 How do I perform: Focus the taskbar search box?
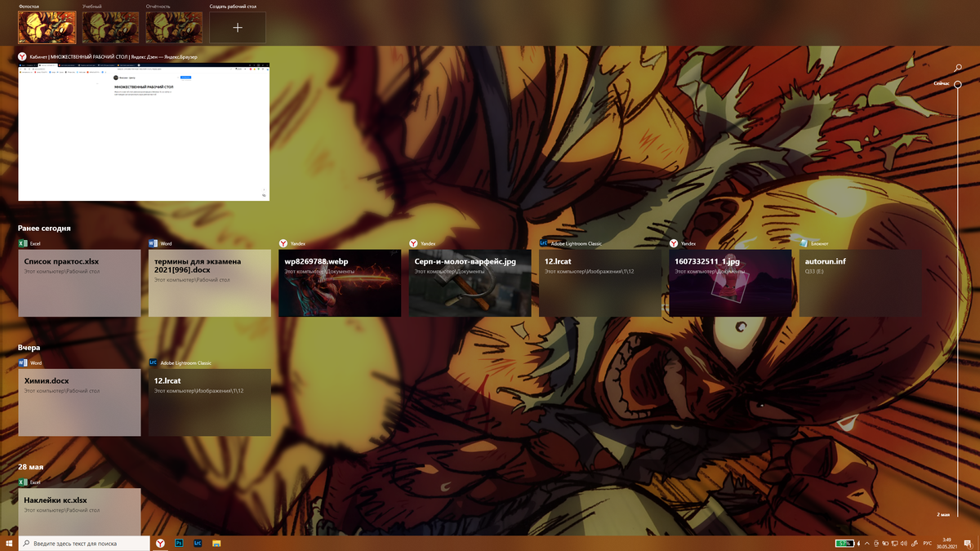click(x=85, y=543)
